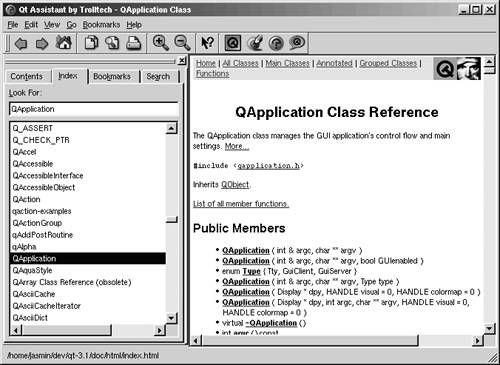This screenshot has height=365, width=500.
Task: Follow the QObject inherits link
Action: (235, 184)
